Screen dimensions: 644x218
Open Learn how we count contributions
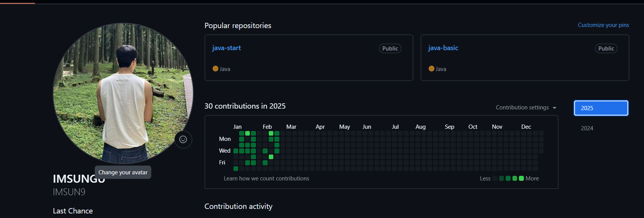pyautogui.click(x=266, y=179)
